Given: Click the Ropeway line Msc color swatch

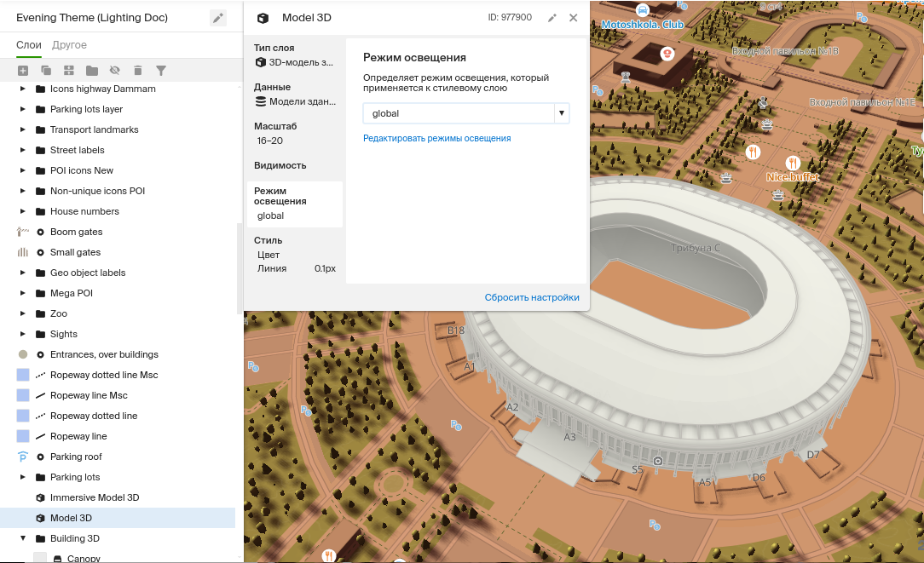Looking at the screenshot, I should click(23, 395).
